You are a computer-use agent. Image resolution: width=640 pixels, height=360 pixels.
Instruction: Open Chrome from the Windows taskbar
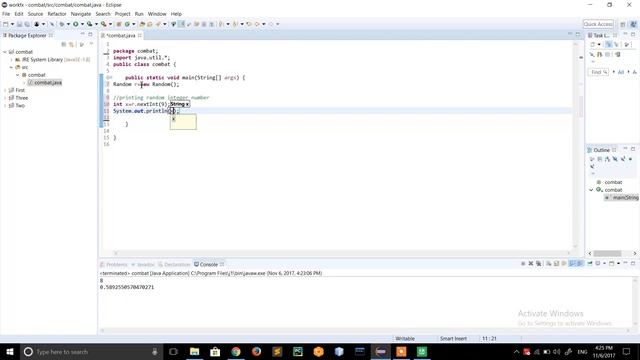pyautogui.click(x=236, y=351)
